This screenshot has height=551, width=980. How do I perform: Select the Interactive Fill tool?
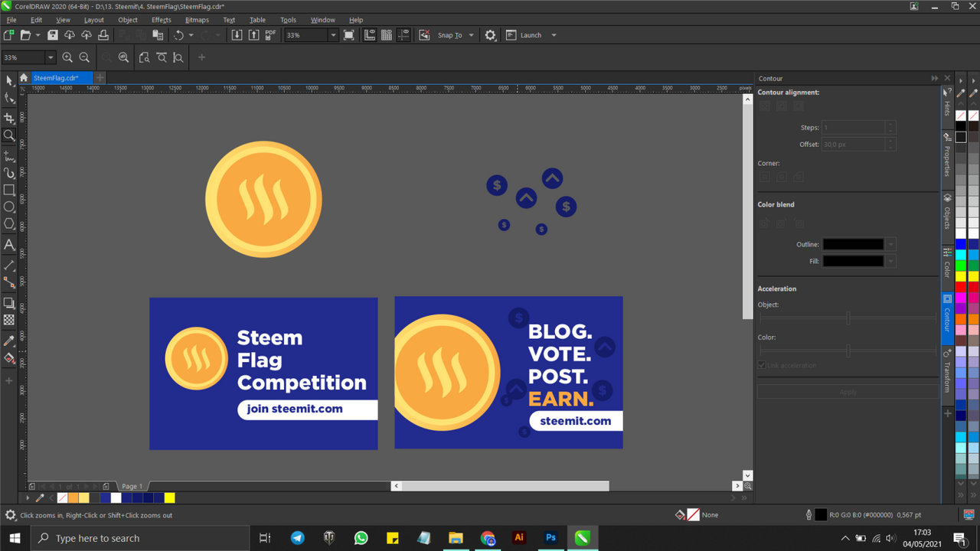click(x=9, y=358)
